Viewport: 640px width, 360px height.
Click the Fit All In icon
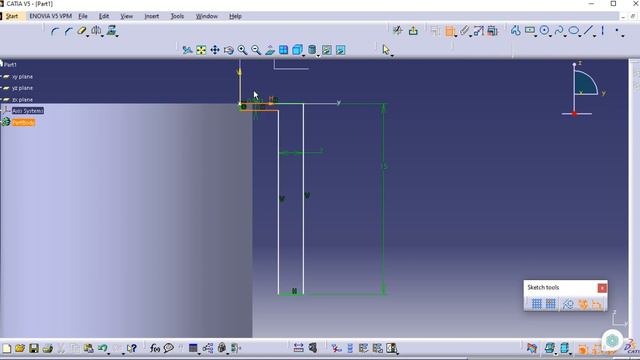[x=201, y=50]
